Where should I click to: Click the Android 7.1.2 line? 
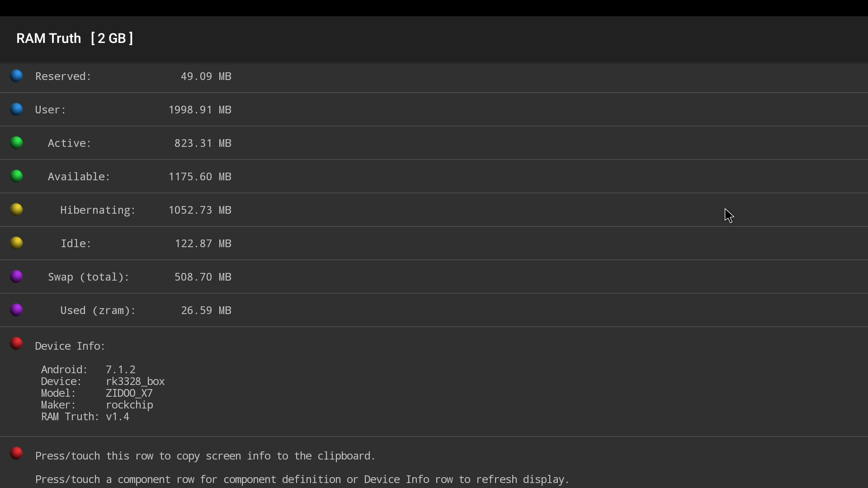pos(88,370)
